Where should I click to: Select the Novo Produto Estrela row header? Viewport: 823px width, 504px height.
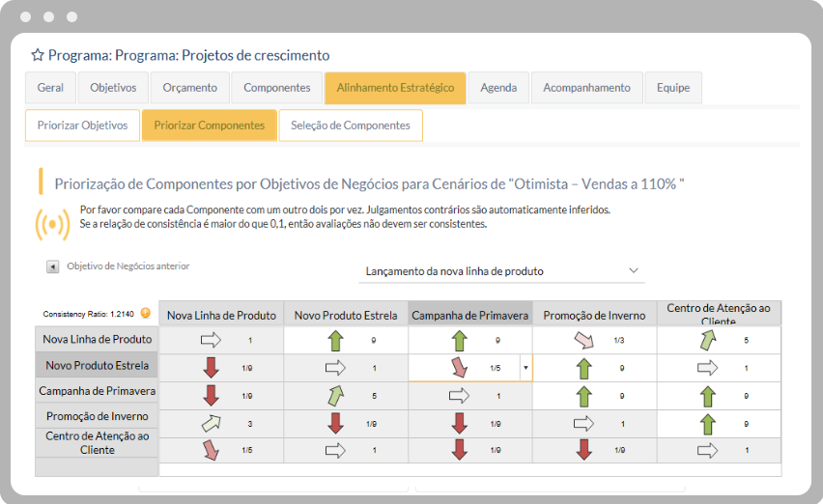[x=97, y=366]
